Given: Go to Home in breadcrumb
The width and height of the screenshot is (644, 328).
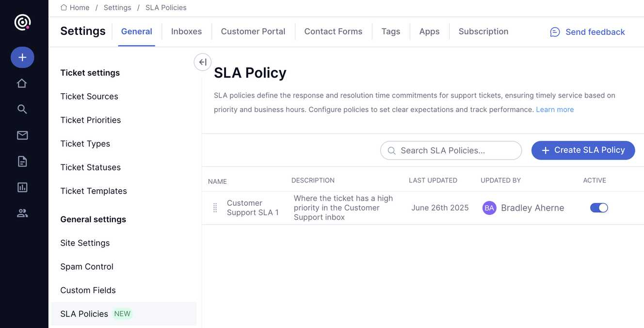Looking at the screenshot, I should 75,8.
